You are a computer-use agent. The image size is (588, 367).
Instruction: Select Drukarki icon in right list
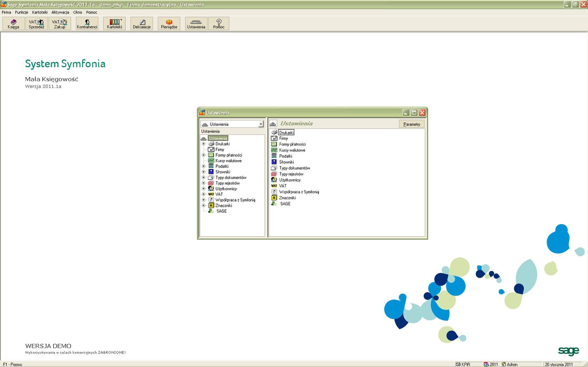(274, 132)
